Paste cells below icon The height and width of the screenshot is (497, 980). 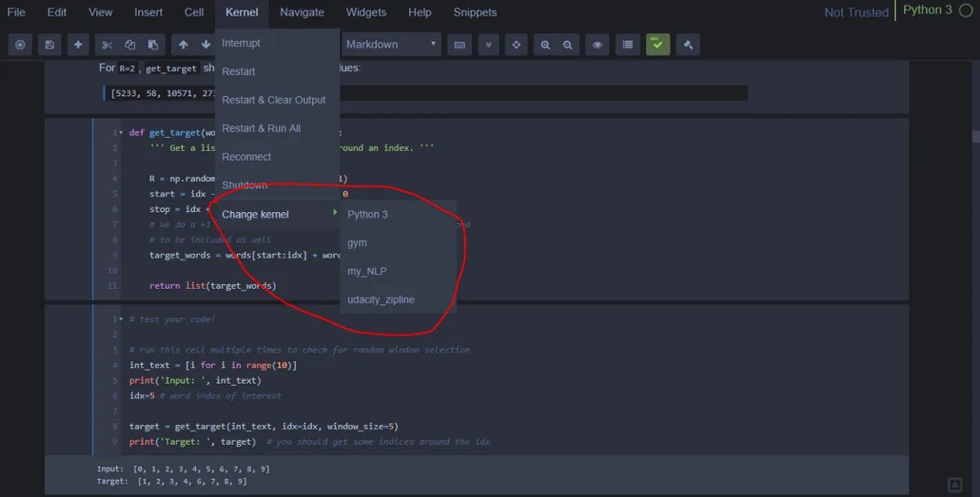[x=153, y=45]
